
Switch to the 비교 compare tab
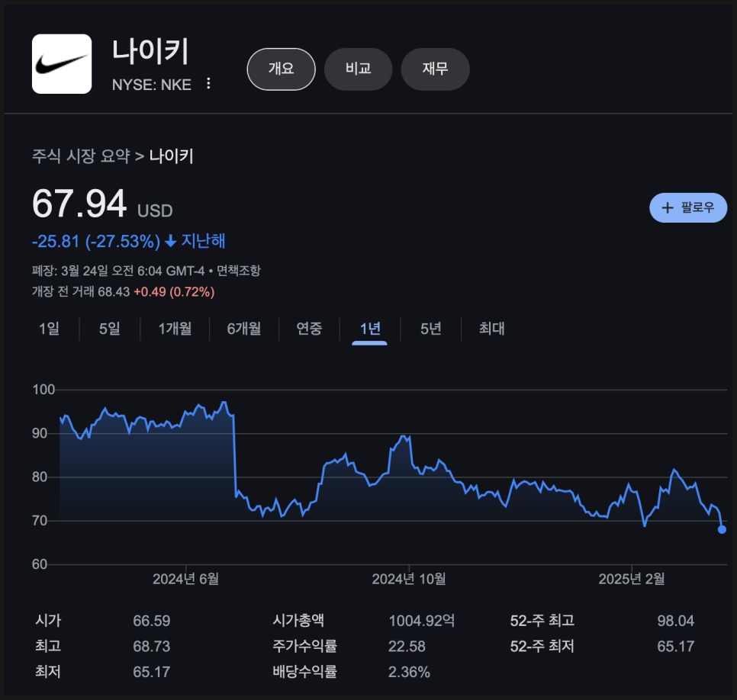358,69
